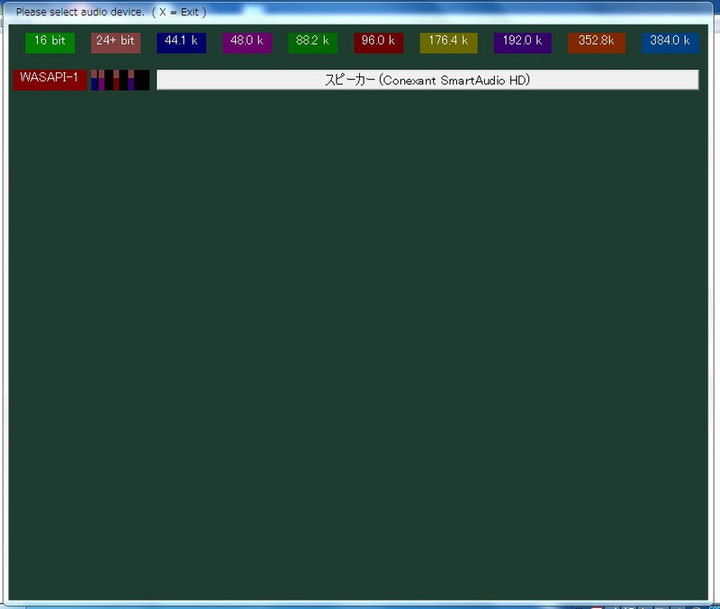Click the red WASAPI-1 label
Screen dimensions: 720x609
pyautogui.click(x=49, y=79)
